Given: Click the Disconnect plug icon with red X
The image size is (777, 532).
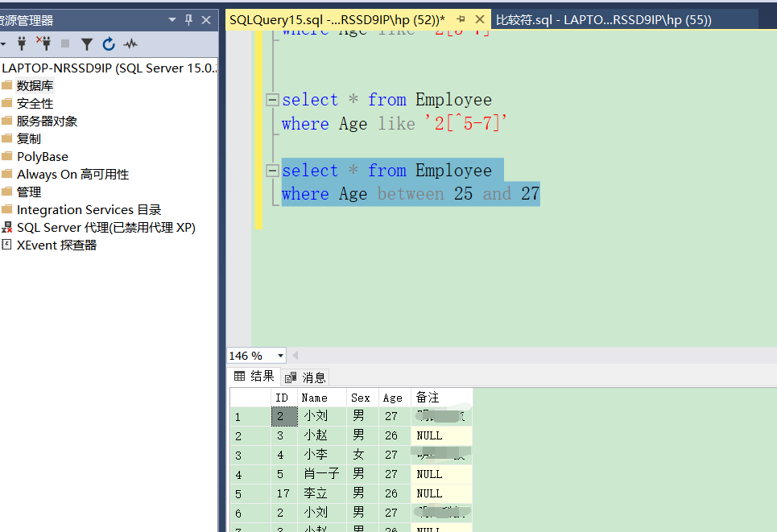Looking at the screenshot, I should pyautogui.click(x=43, y=44).
